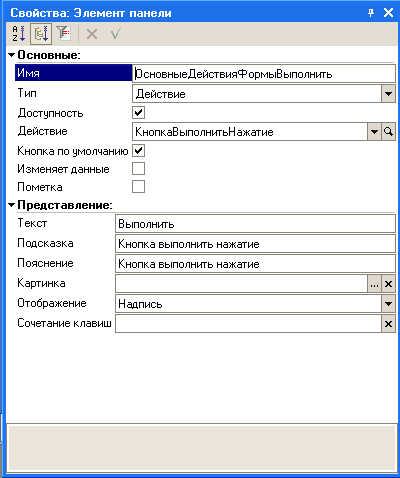Collapse the Представление section

12,205
